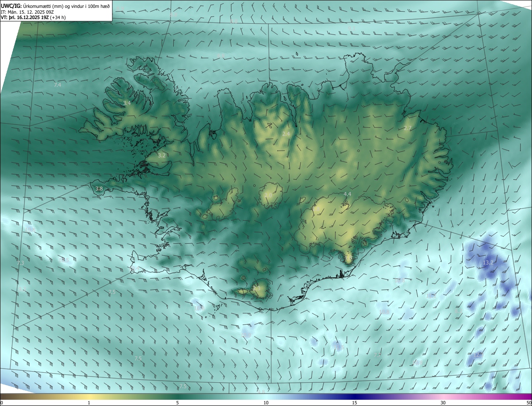The image size is (532, 406).
Task: Select the 'IT: Mán. 15. 12. 2025 09Z' line
Action: pos(27,12)
